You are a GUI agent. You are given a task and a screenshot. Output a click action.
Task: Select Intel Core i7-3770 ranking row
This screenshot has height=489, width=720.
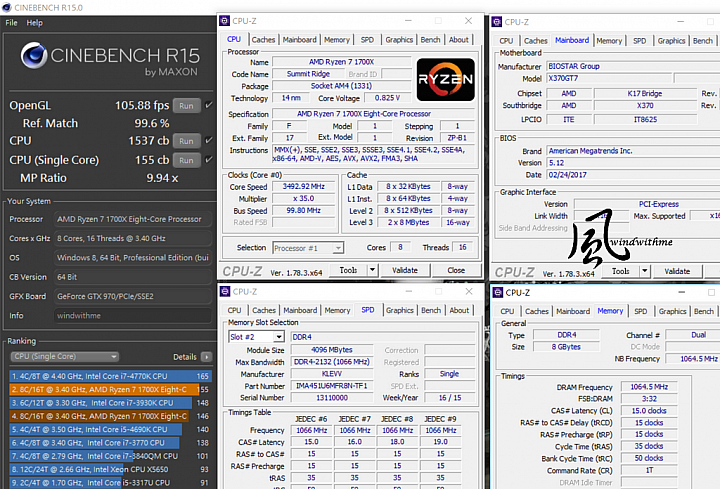point(110,443)
